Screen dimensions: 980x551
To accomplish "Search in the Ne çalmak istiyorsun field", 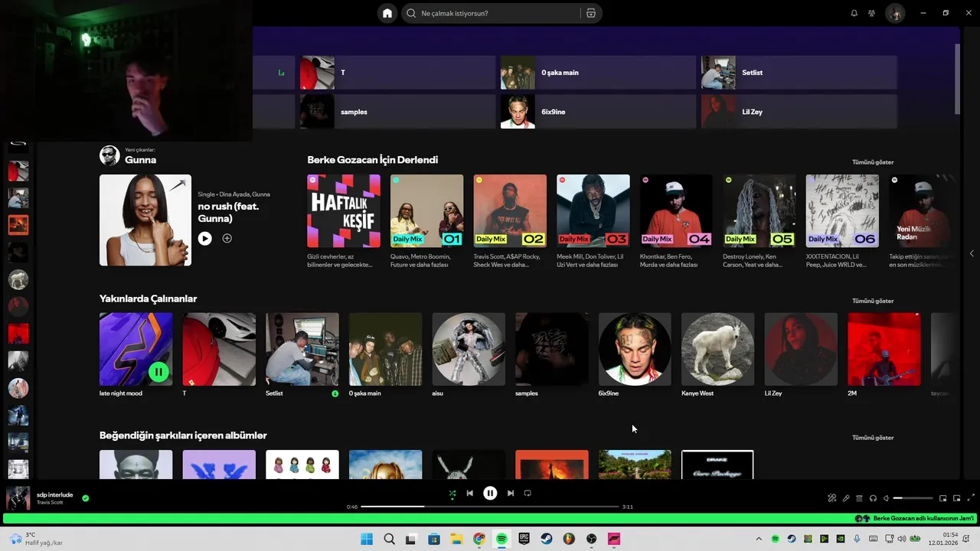I will 490,13.
